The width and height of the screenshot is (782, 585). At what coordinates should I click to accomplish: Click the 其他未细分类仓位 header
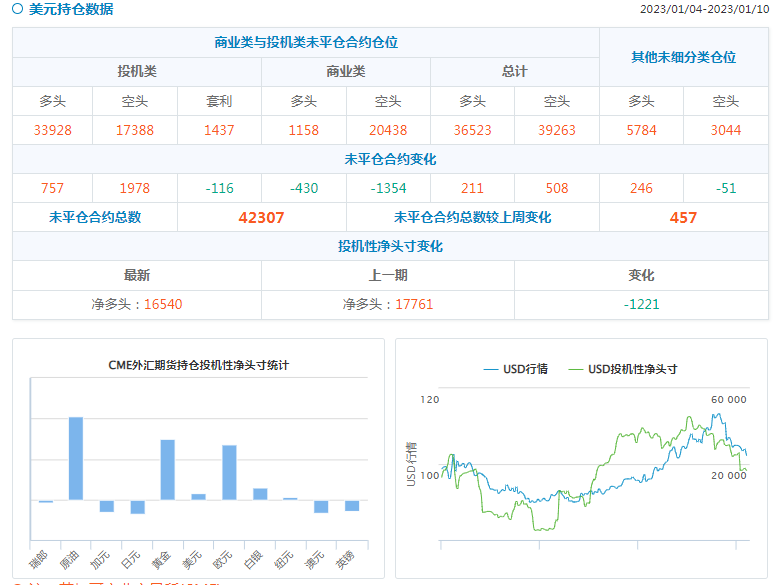[683, 57]
